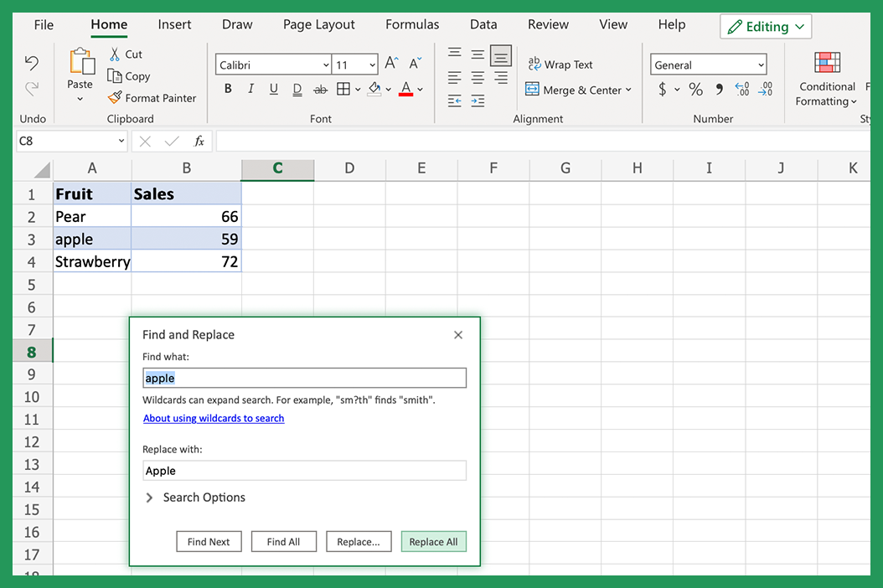Open the wildcards help link

click(214, 418)
